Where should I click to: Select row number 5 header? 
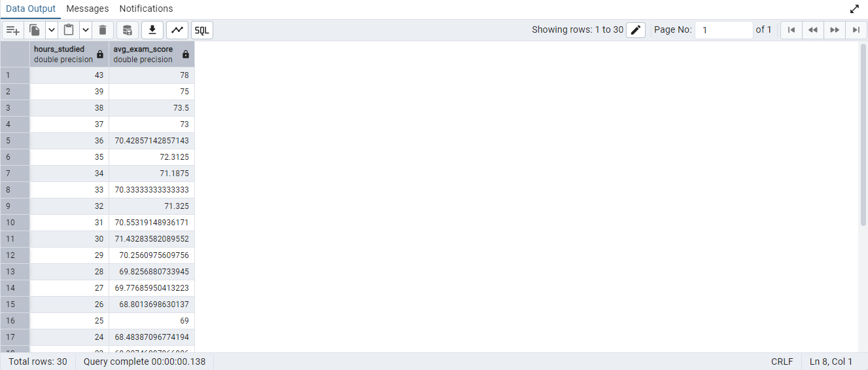click(15, 141)
